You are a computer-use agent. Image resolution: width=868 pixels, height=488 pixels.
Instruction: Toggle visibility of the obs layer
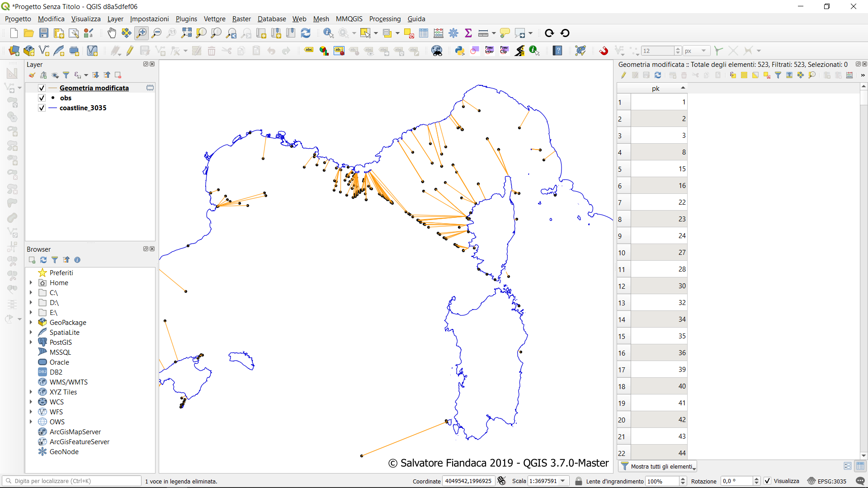[42, 98]
